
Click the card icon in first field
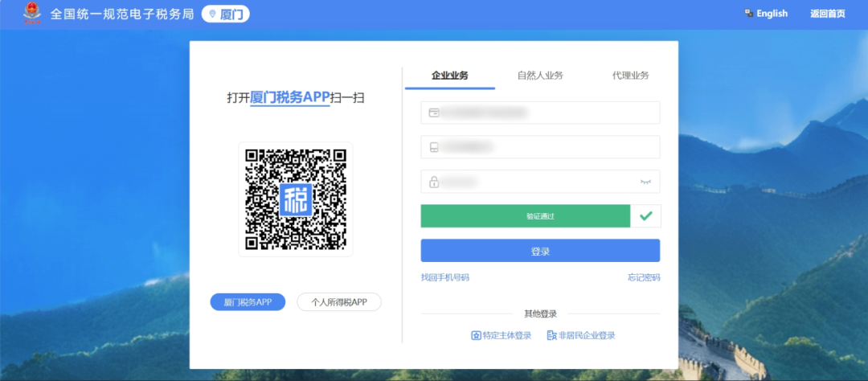[x=434, y=113]
